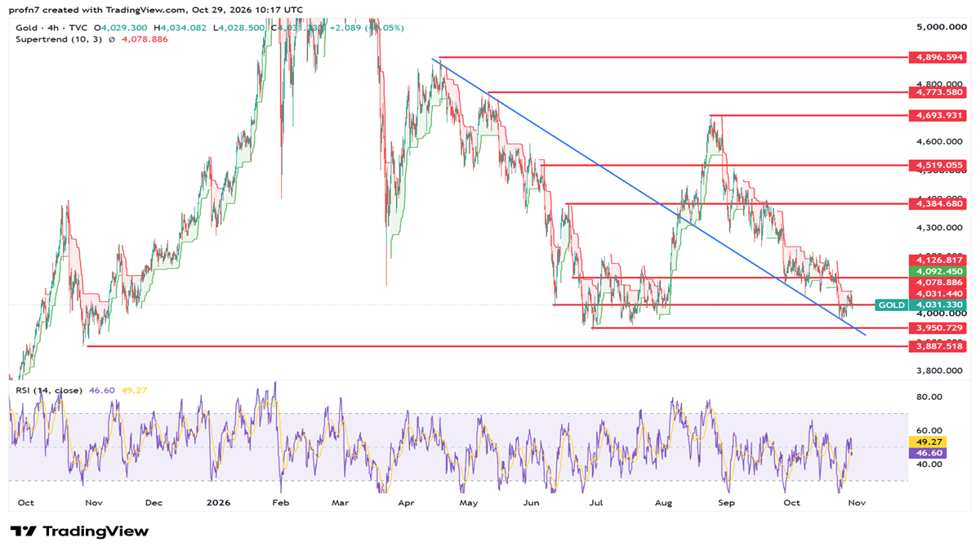This screenshot has height=551, width=980.
Task: Select the RSI (14, close) indicator label
Action: coord(49,390)
